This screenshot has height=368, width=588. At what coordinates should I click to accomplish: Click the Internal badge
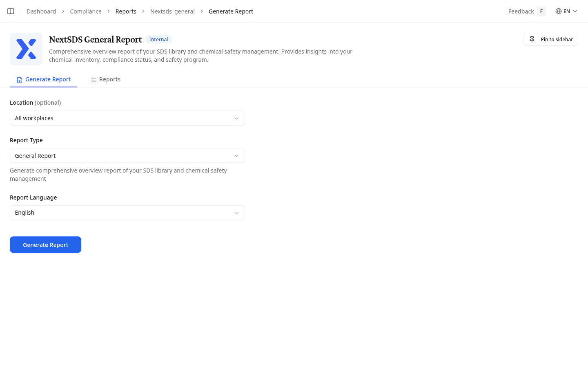158,39
